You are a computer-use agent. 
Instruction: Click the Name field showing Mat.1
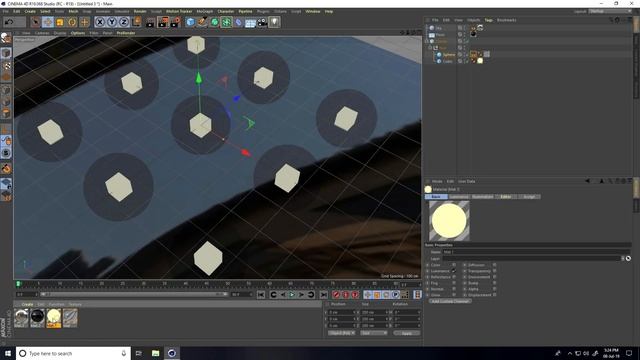536,252
